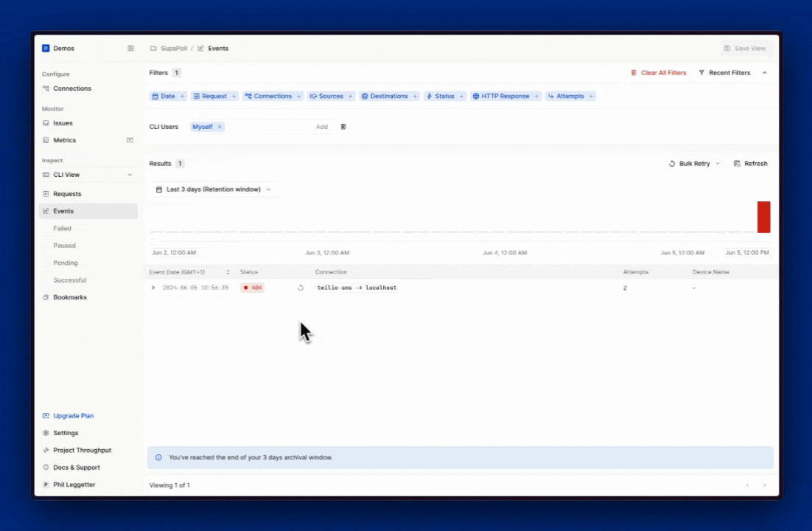Click the 404 status badge
Screen dimensions: 812x531
click(x=252, y=288)
